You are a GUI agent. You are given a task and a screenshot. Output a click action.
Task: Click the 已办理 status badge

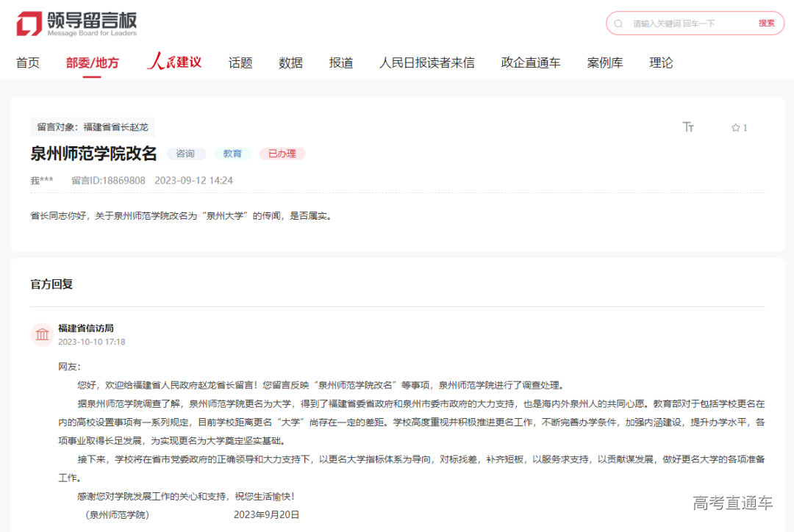click(x=282, y=154)
